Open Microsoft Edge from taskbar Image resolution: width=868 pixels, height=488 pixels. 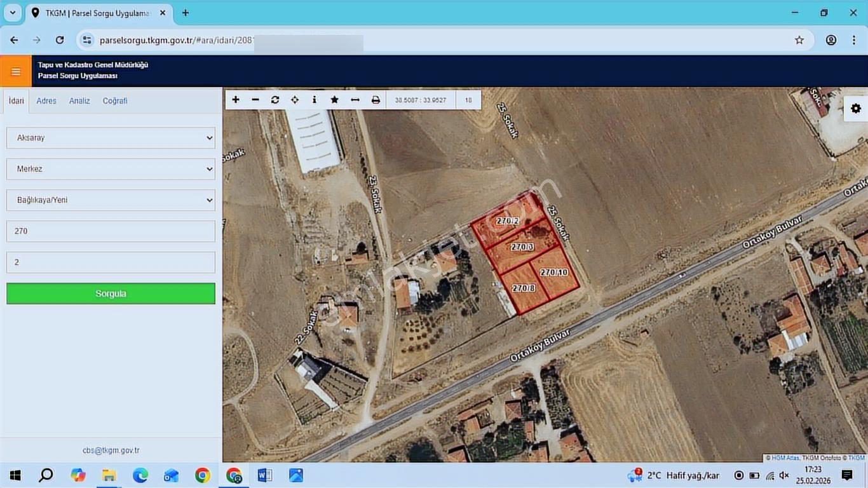140,475
